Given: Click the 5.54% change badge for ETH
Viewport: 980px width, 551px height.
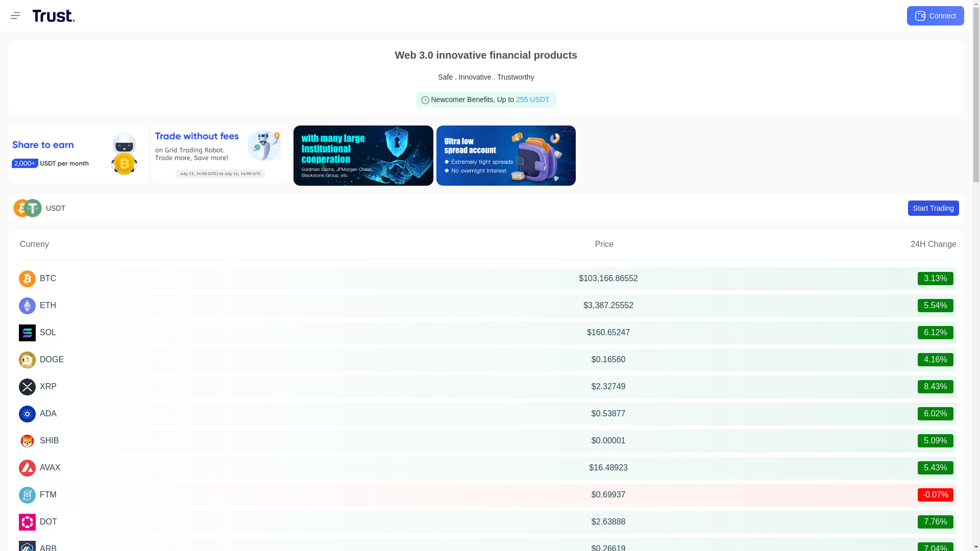Looking at the screenshot, I should [x=935, y=306].
